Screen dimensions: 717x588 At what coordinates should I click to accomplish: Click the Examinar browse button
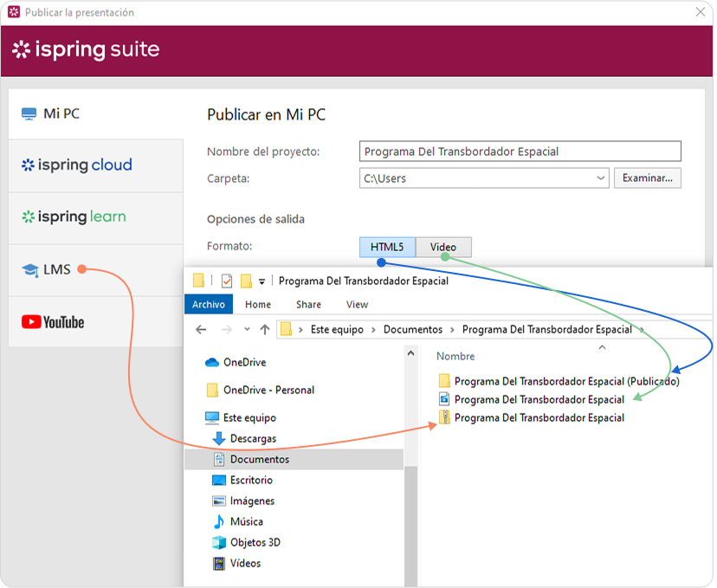(x=647, y=178)
